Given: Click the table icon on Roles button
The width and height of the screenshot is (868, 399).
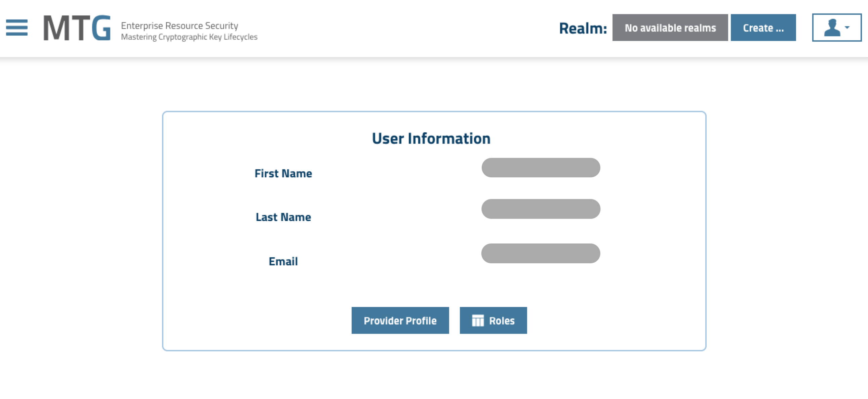Looking at the screenshot, I should 477,320.
